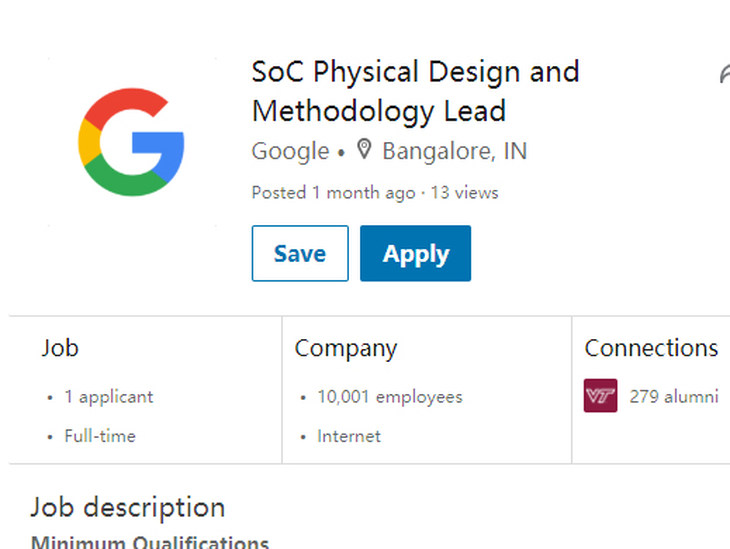This screenshot has width=730, height=549.
Task: Save this job posting
Action: coord(300,253)
